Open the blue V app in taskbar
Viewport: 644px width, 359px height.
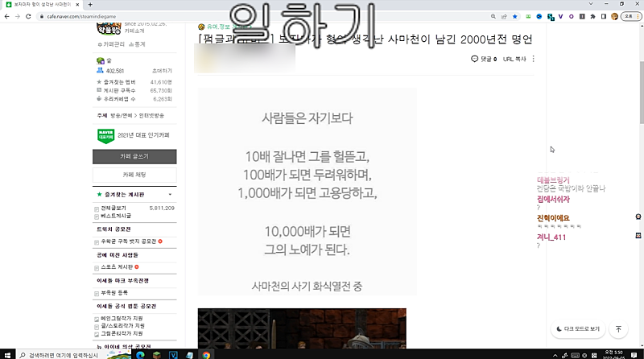173,355
